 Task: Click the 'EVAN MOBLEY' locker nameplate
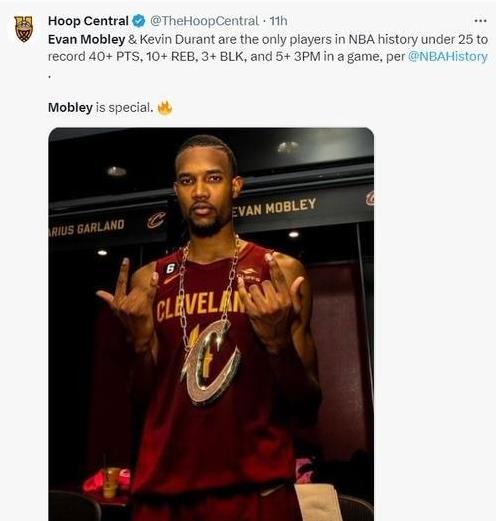273,207
